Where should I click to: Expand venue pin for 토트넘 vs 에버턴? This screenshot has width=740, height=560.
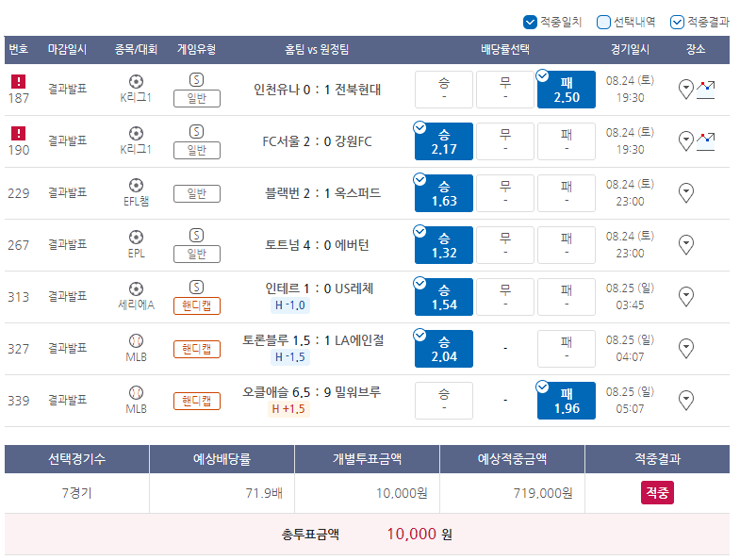(x=686, y=245)
